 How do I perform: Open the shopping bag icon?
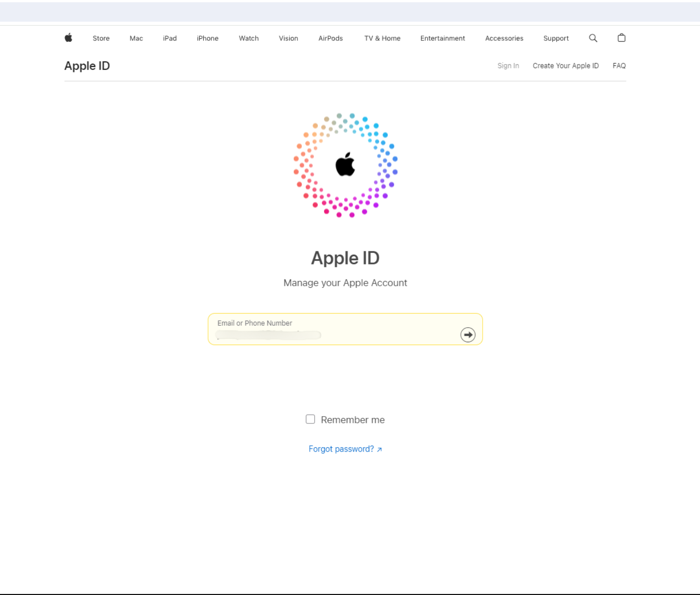621,37
